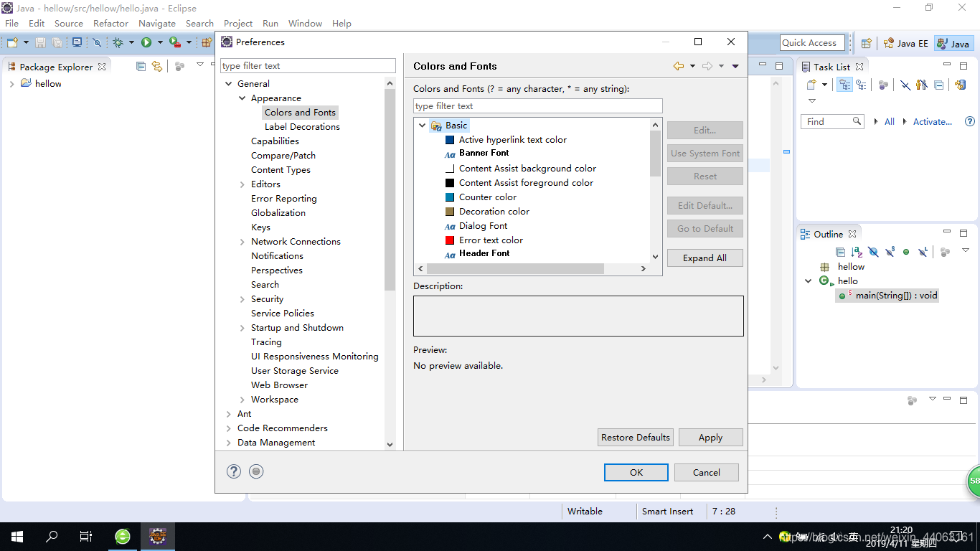Collapse the Appearance tree node
Screen dimensions: 980x551
click(x=242, y=98)
